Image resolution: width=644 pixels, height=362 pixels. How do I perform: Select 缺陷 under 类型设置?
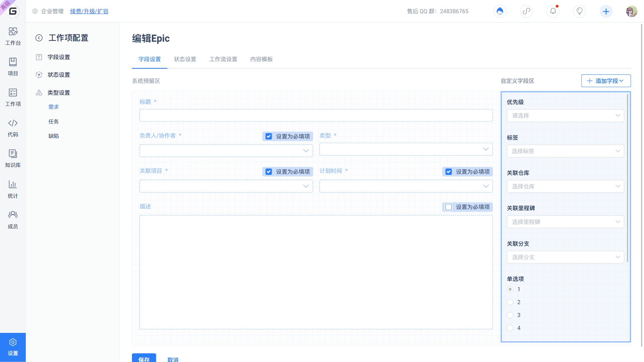point(54,136)
